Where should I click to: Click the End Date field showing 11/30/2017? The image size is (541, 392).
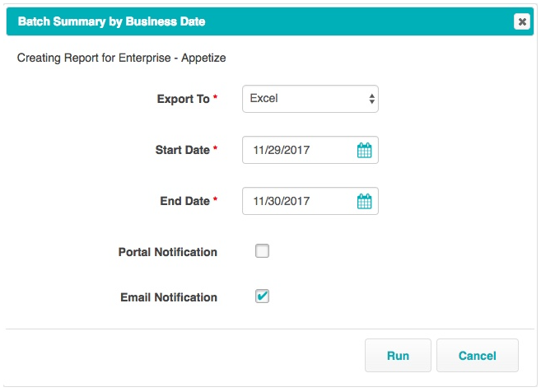tap(301, 201)
